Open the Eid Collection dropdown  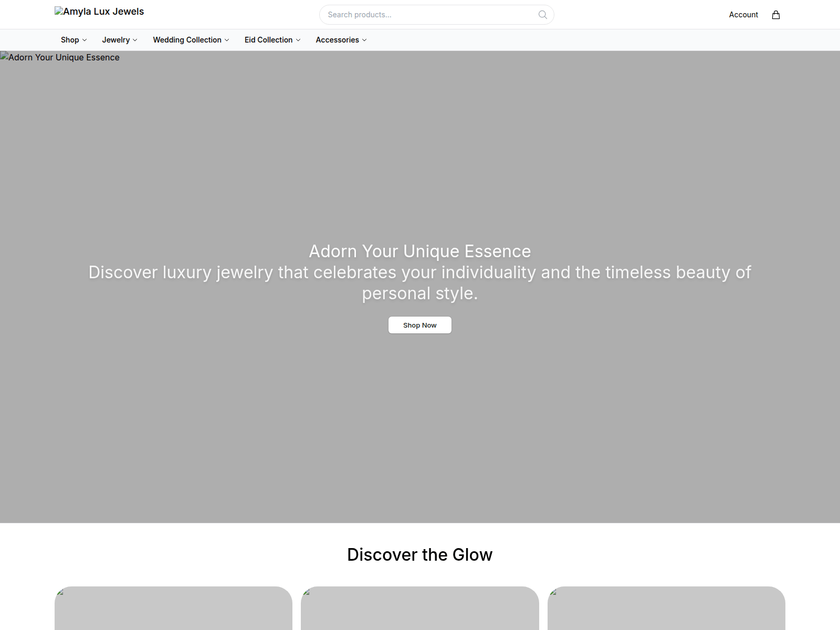coord(272,40)
